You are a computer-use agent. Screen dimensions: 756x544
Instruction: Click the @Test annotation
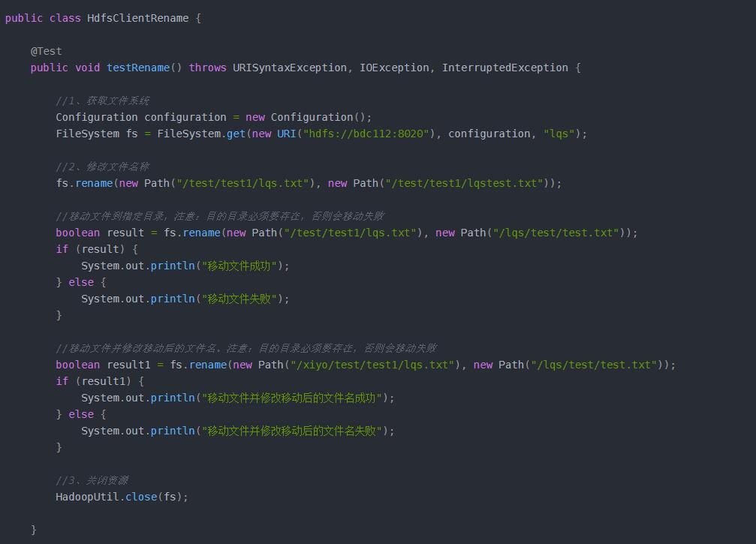coord(47,51)
